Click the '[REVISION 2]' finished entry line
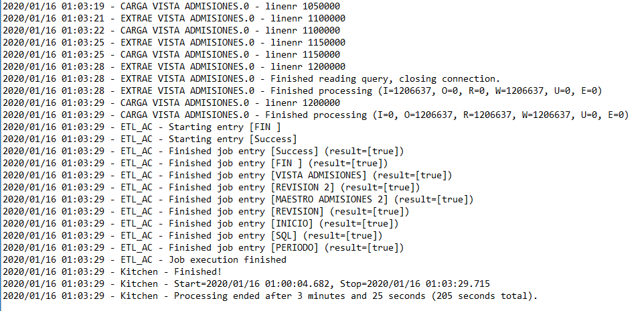The image size is (644, 311). click(x=211, y=188)
